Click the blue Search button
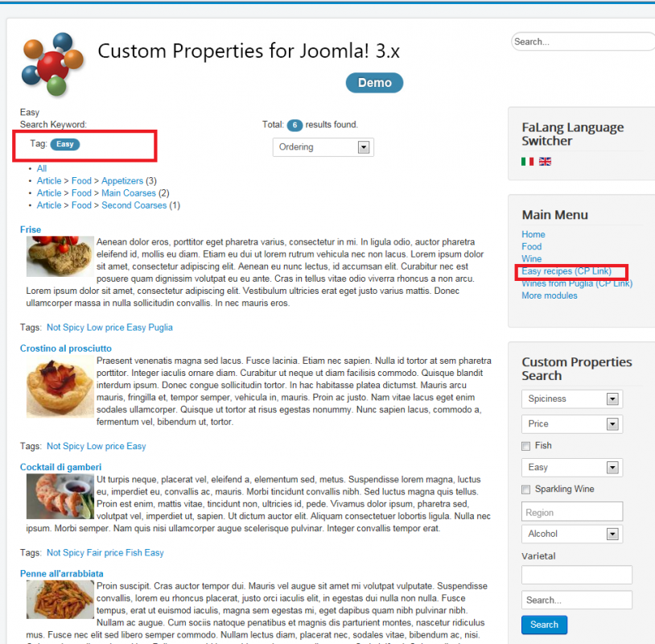Image resolution: width=655 pixels, height=644 pixels. [544, 625]
